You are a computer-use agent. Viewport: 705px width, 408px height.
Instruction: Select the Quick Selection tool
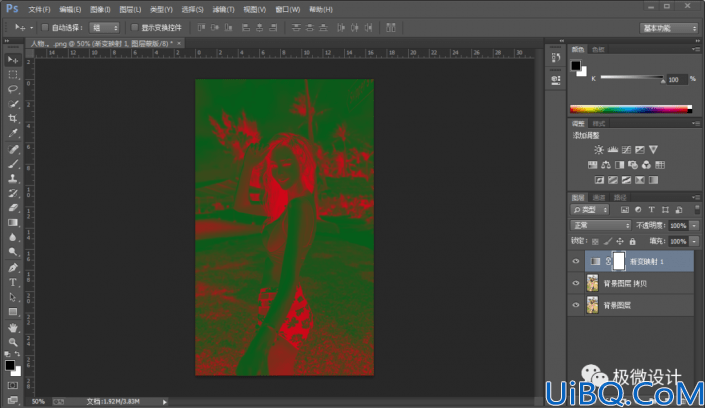(x=13, y=104)
